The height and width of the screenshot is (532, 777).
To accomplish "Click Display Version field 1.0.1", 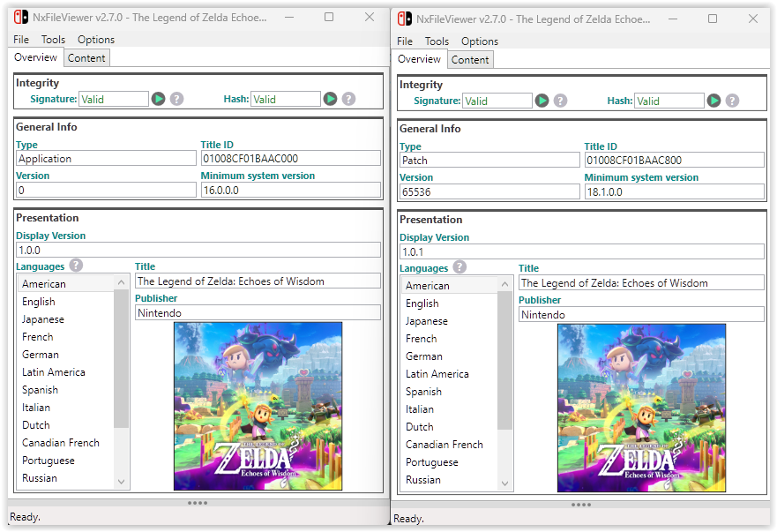I will [x=582, y=251].
